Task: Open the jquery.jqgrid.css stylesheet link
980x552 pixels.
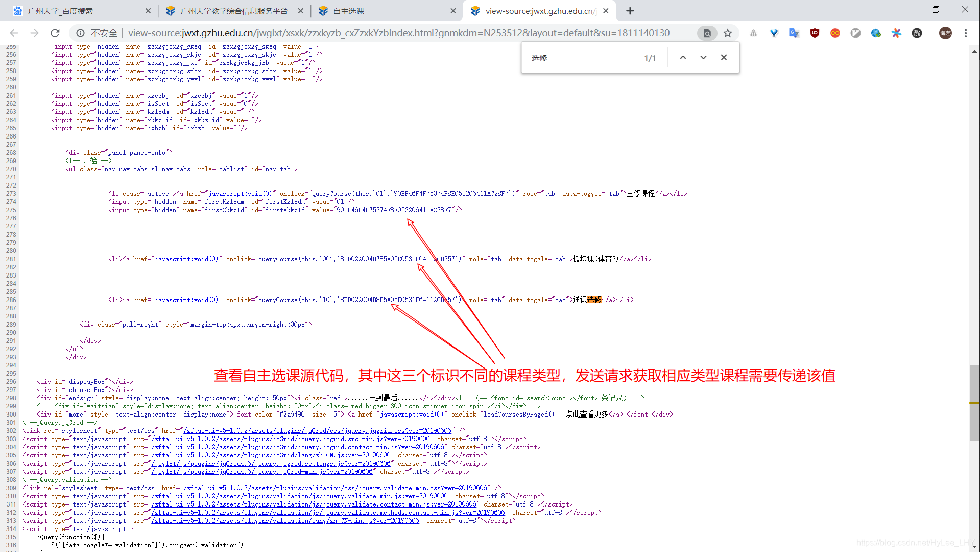Action: pos(317,431)
